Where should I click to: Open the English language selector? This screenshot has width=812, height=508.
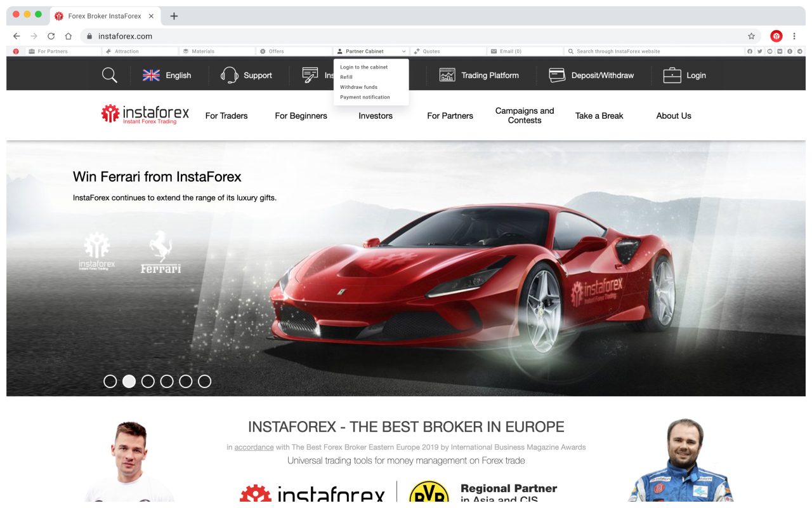(x=167, y=75)
